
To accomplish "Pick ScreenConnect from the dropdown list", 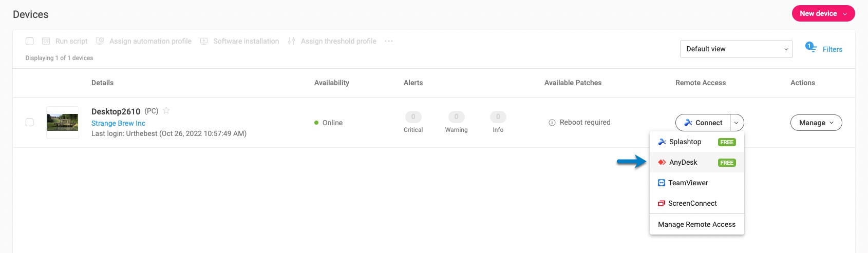I will click(692, 203).
